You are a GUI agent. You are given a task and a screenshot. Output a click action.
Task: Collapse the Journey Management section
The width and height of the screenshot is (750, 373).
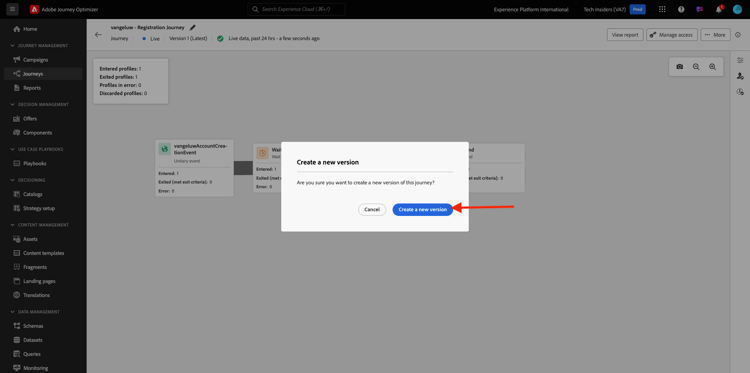[12, 45]
